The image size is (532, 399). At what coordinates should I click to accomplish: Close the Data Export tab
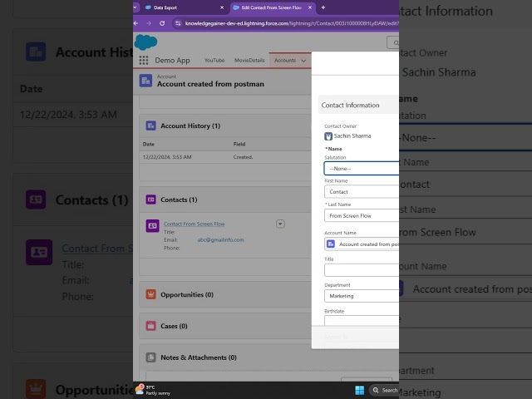pyautogui.click(x=222, y=7)
